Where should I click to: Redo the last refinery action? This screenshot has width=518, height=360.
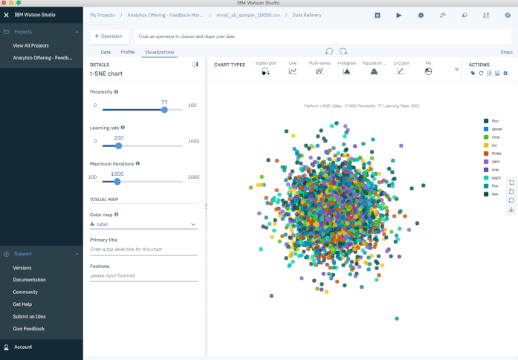343,51
